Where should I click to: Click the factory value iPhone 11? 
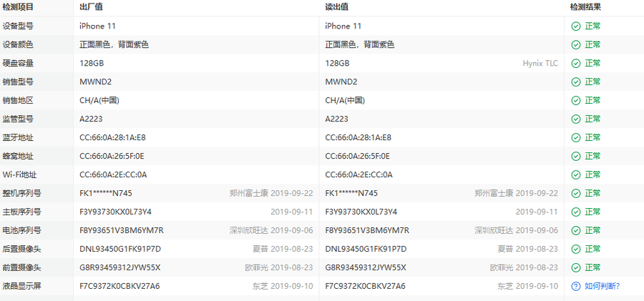(98, 26)
